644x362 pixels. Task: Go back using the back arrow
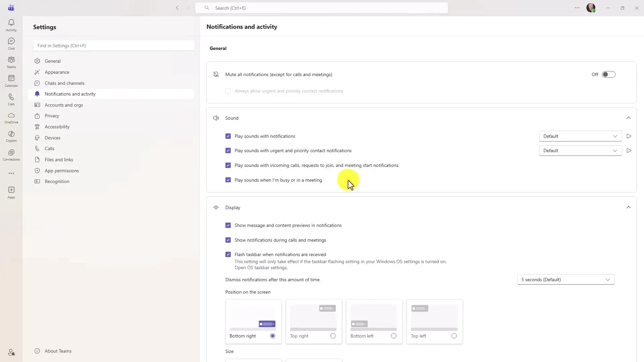(177, 8)
